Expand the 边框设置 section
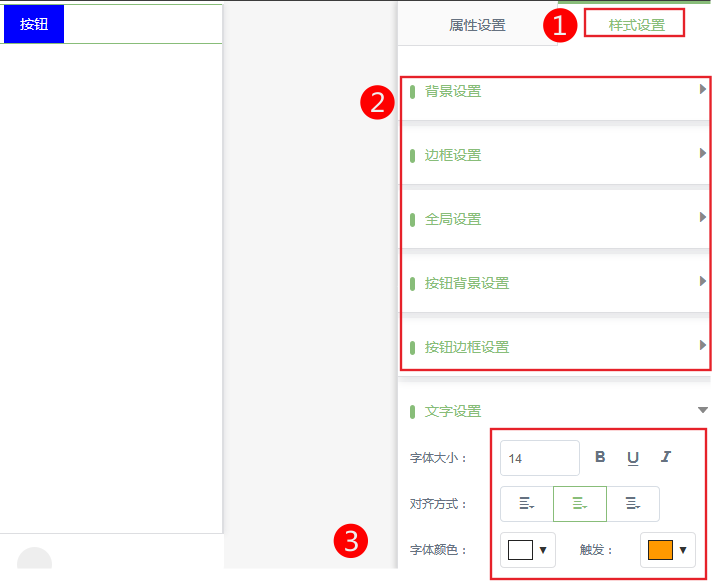712x581 pixels. coord(555,155)
